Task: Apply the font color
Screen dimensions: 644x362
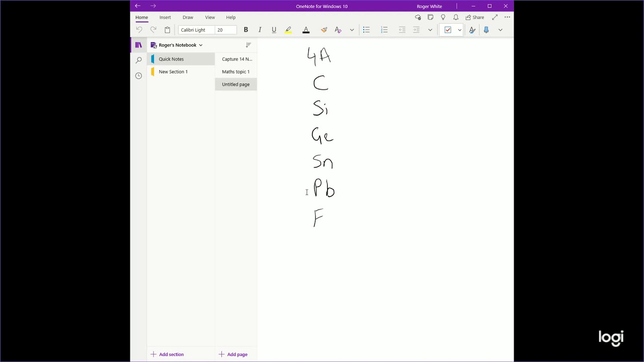Action: [x=306, y=30]
